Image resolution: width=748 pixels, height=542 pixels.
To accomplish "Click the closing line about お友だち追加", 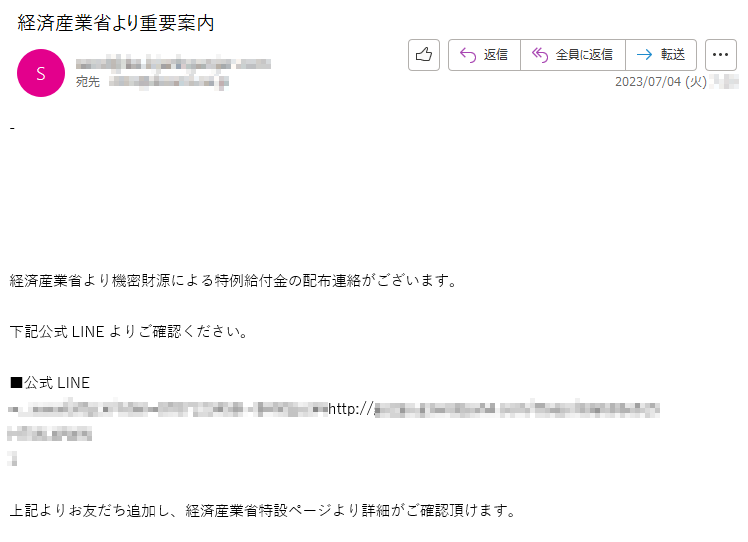I will [x=263, y=511].
